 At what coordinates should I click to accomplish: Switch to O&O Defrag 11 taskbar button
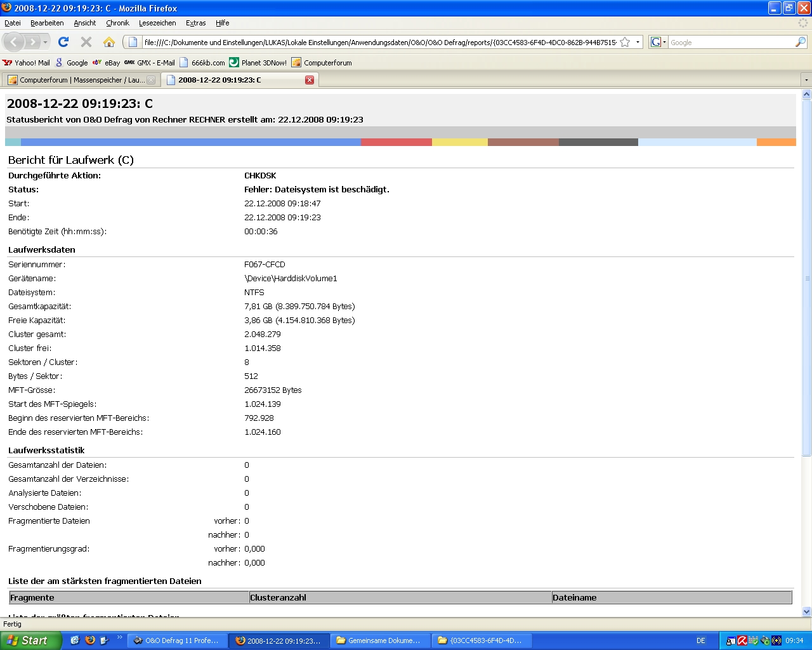176,640
